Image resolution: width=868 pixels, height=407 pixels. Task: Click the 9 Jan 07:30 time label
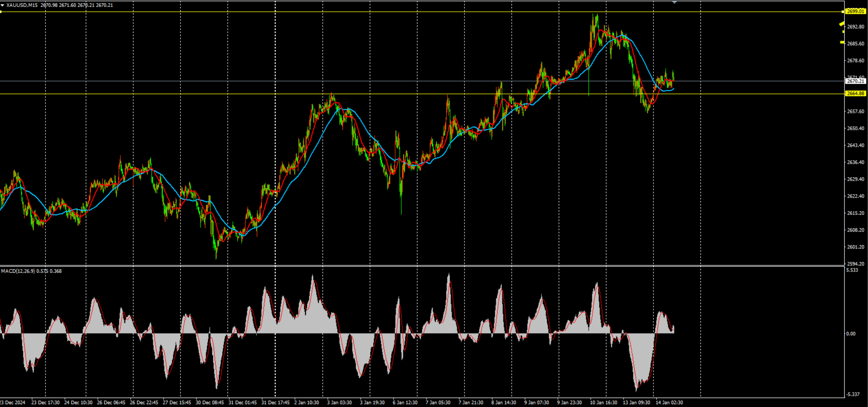(x=536, y=402)
